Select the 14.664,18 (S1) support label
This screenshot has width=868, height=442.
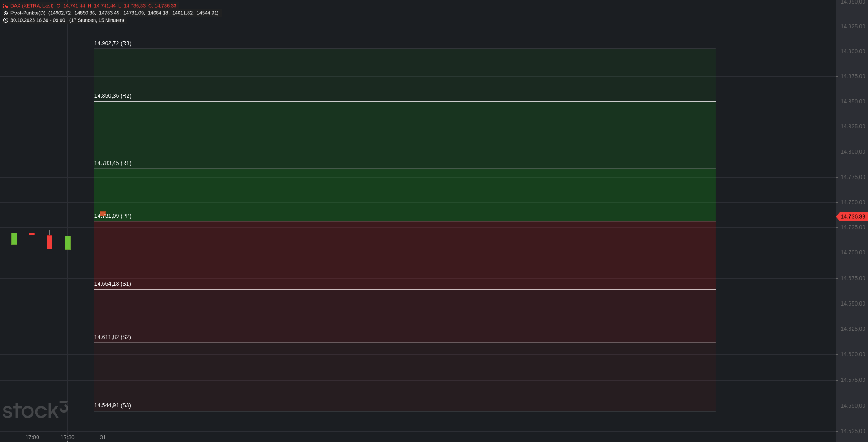(x=113, y=284)
